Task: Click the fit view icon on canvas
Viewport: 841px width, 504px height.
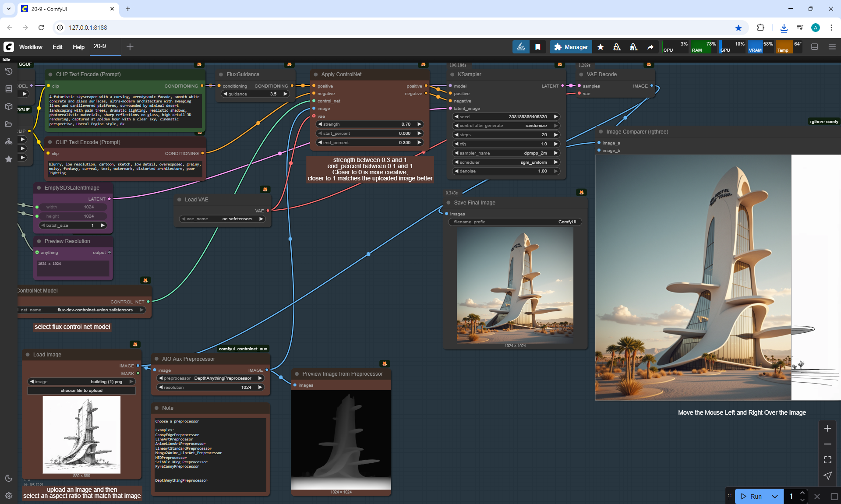Action: pyautogui.click(x=827, y=460)
